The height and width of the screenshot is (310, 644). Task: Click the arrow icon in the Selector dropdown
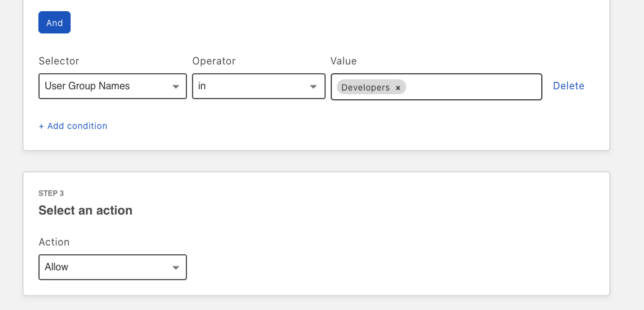[x=176, y=87]
